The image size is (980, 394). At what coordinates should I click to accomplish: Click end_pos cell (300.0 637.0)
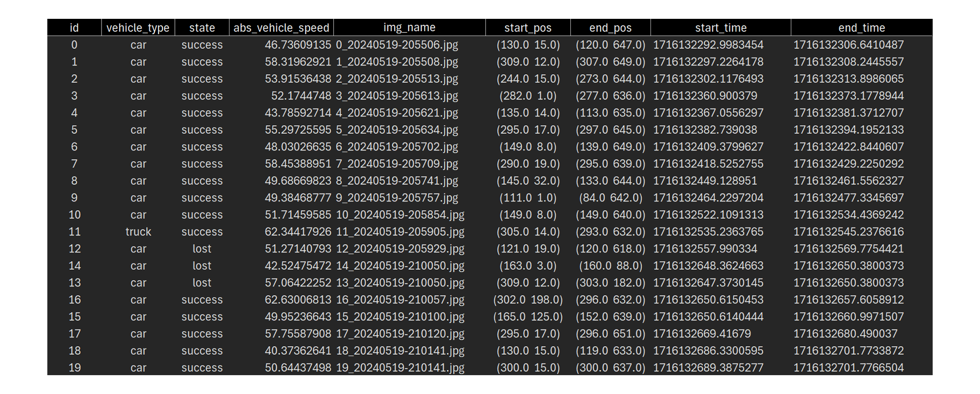click(611, 368)
